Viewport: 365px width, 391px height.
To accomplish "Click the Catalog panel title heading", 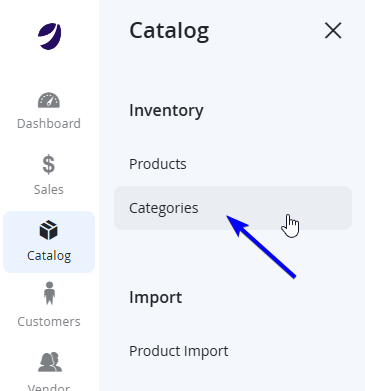I will (169, 31).
